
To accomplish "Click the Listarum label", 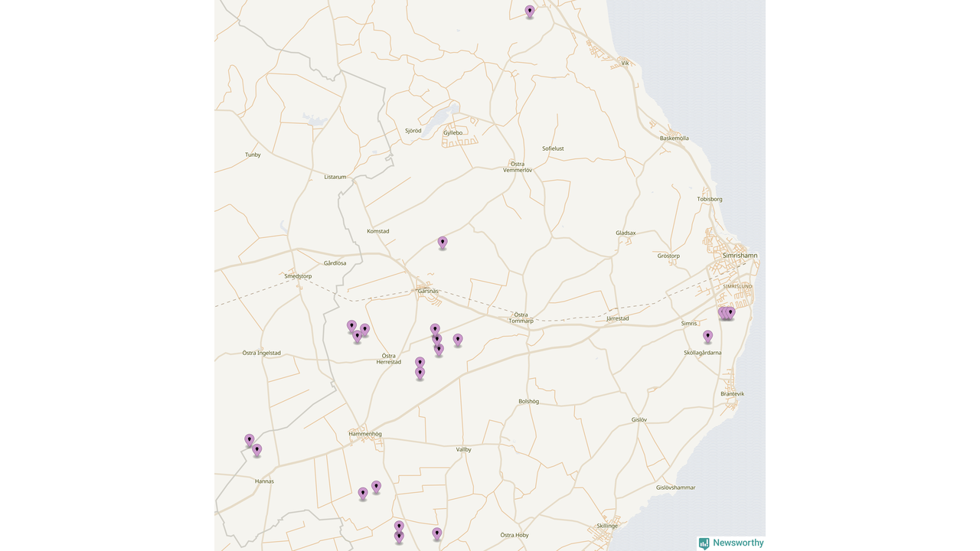I will [x=335, y=177].
